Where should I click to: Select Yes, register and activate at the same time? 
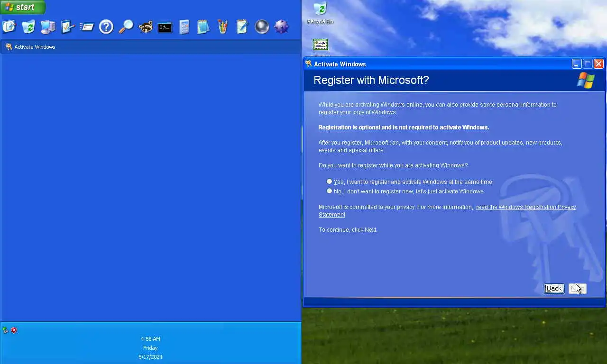click(x=410, y=182)
